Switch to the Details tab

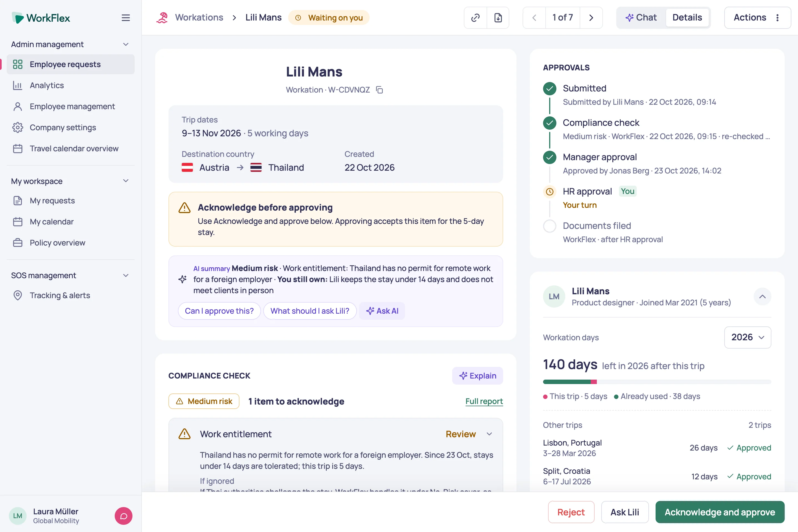(x=687, y=18)
